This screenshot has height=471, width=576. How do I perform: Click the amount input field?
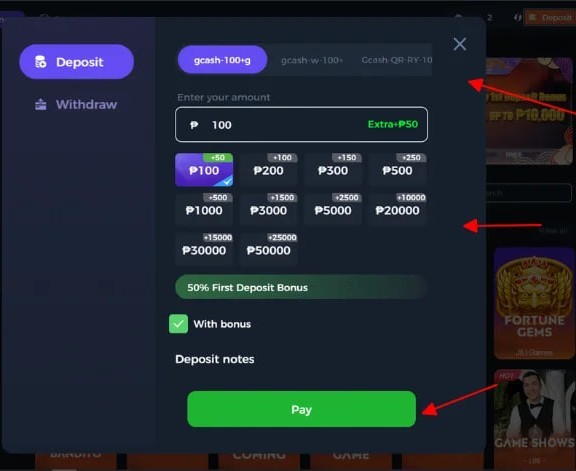coord(302,125)
